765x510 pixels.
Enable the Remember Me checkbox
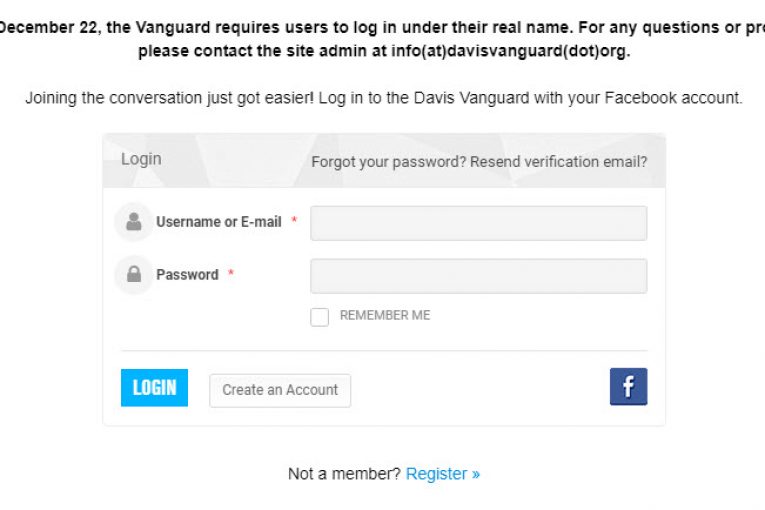[319, 317]
